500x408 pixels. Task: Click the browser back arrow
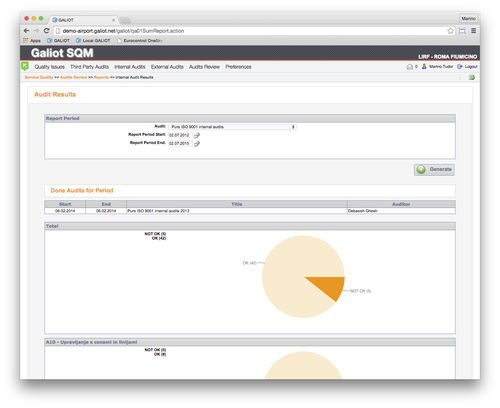(x=26, y=31)
